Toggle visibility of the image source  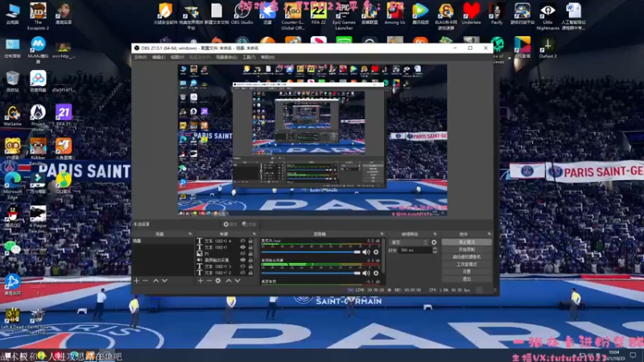(243, 253)
